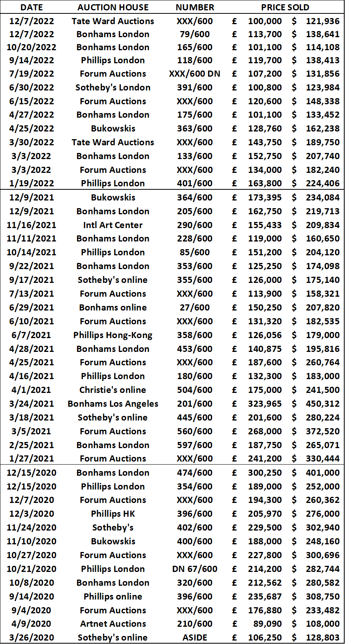Select the dollar price 224,406
Image resolution: width=345 pixels, height=644 pixels.
[x=323, y=183]
